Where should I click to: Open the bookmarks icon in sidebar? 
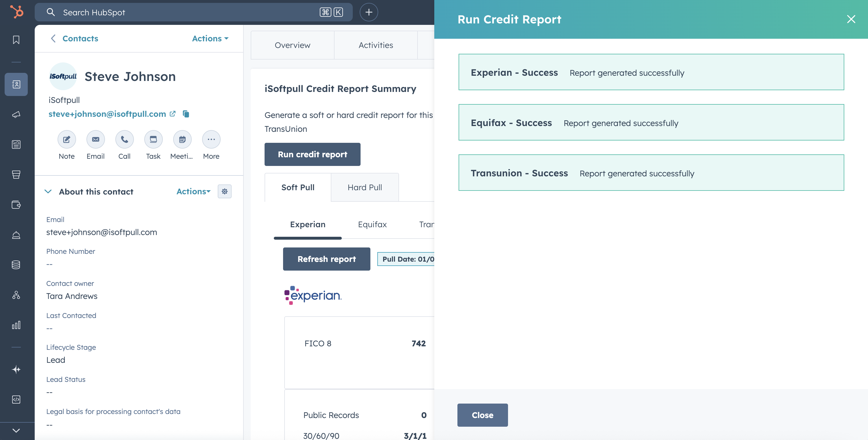point(16,40)
